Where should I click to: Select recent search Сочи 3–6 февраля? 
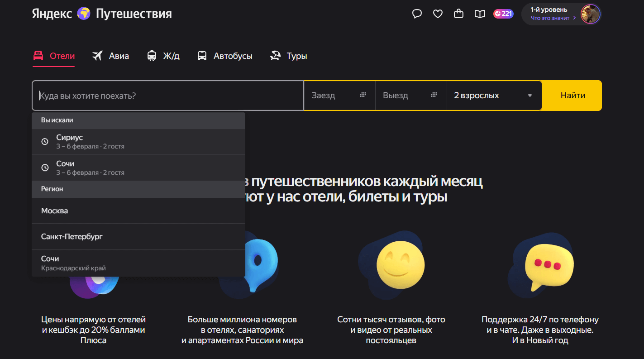point(138,168)
